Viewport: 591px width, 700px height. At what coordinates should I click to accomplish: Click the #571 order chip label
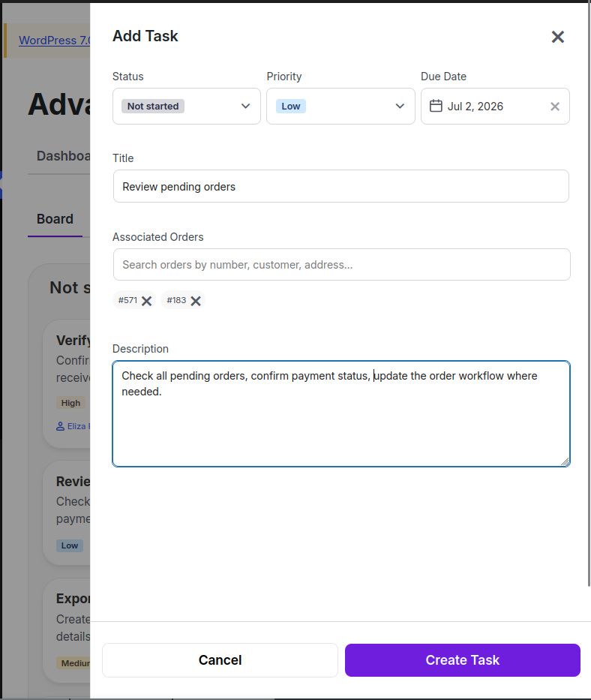127,300
